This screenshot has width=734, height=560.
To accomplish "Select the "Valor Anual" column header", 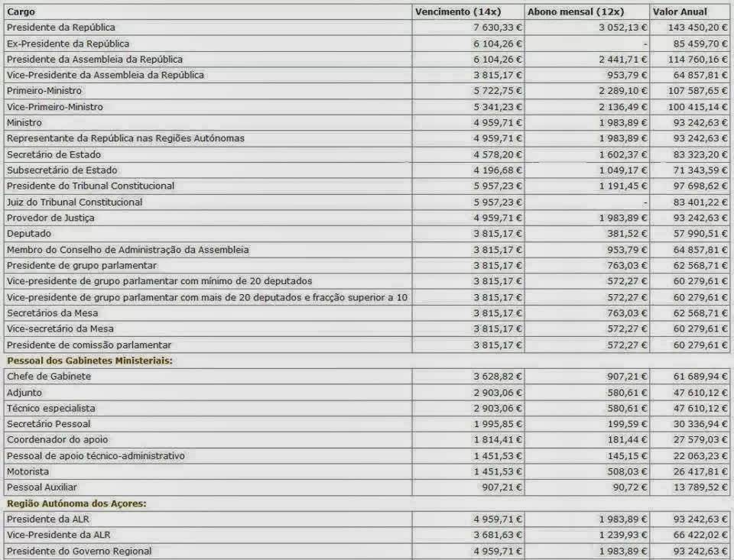I will 680,11.
